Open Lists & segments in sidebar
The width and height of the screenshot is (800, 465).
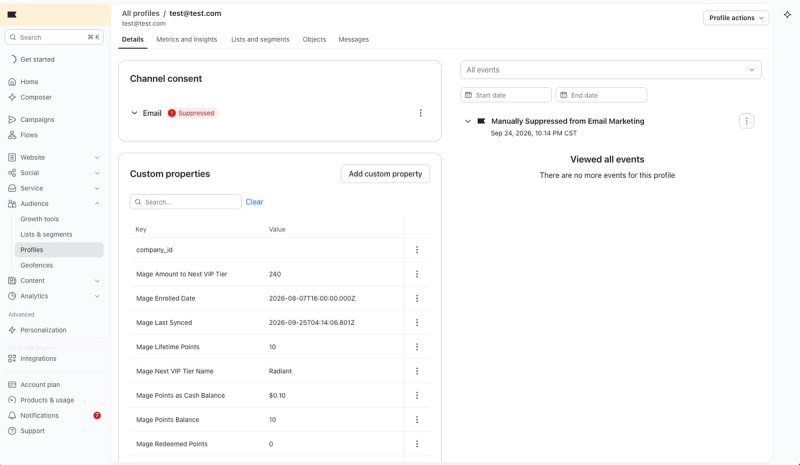click(x=46, y=234)
